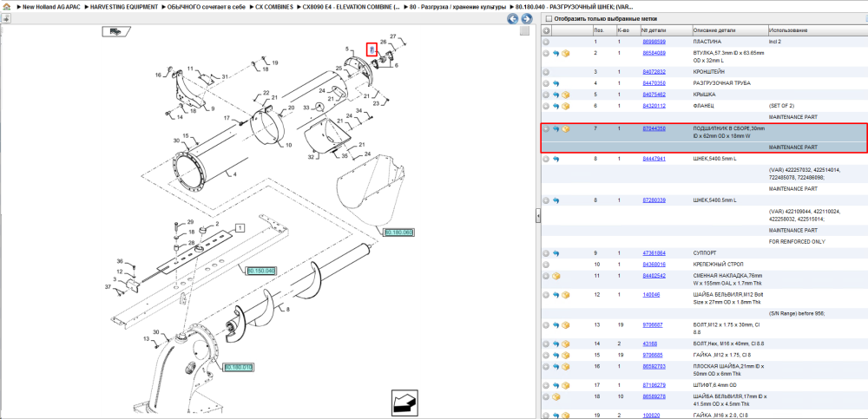Click the plus icon for ШНЕК 87280339
Viewport: 868px width, 419px height.
[546, 200]
